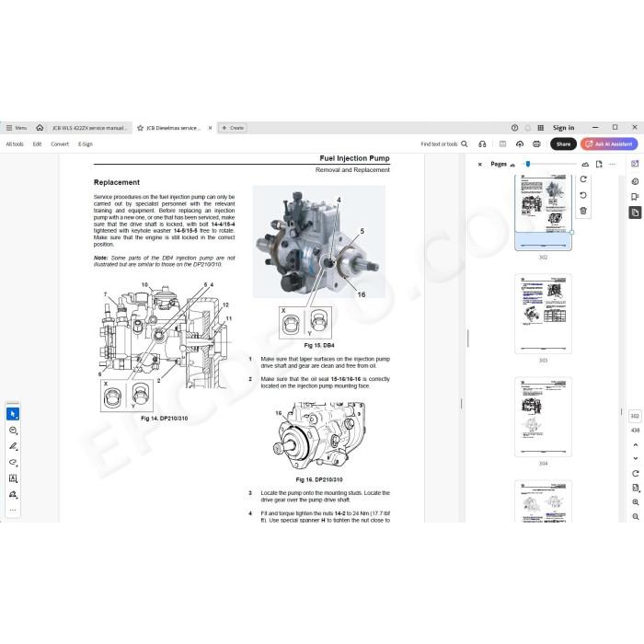The width and height of the screenshot is (644, 644).
Task: Open the second right rail panel icon
Action: tap(635, 181)
